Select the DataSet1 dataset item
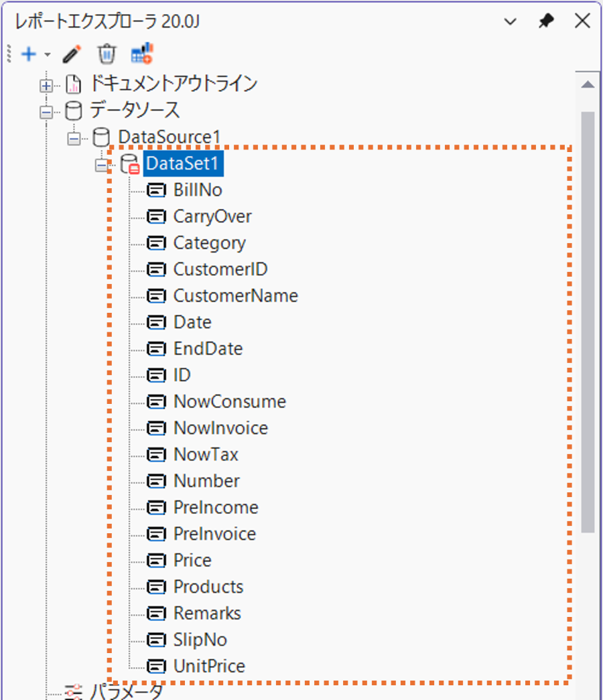 point(184,164)
